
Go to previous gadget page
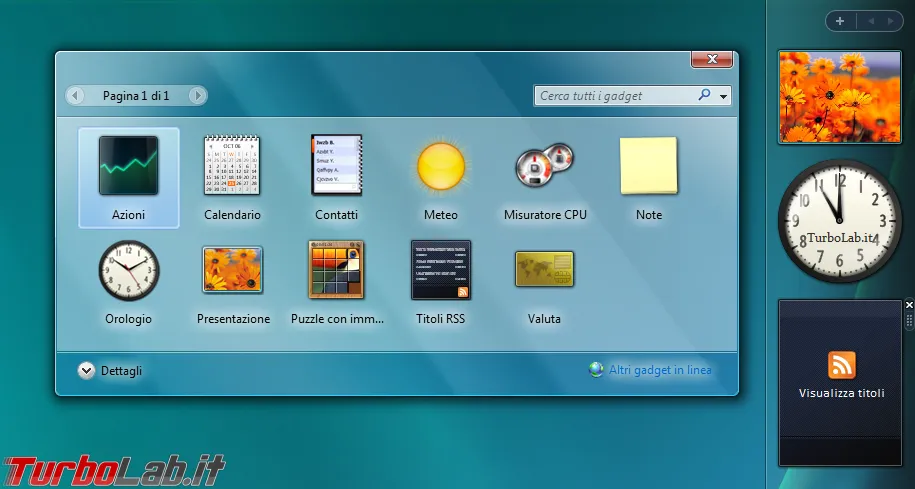pos(75,96)
